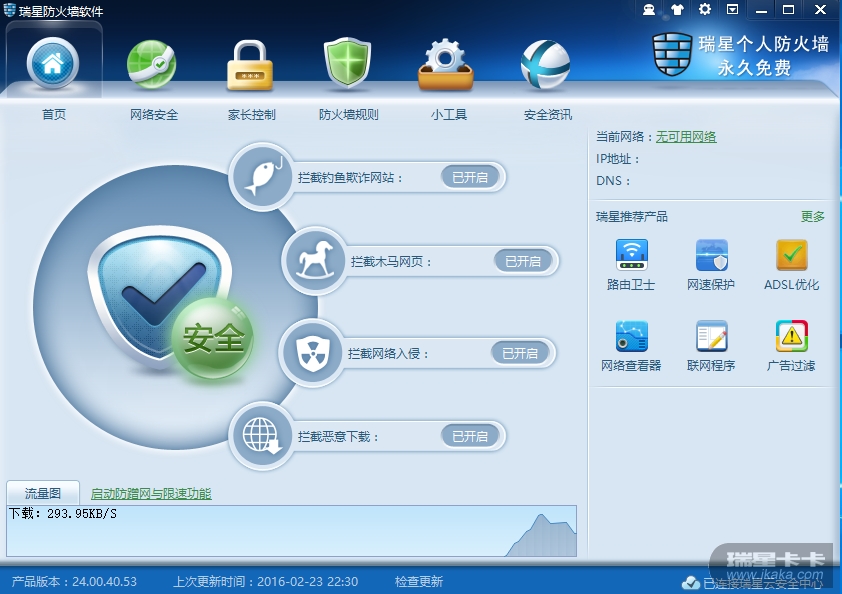Click the green 安全 status button
The width and height of the screenshot is (842, 594).
click(x=213, y=339)
